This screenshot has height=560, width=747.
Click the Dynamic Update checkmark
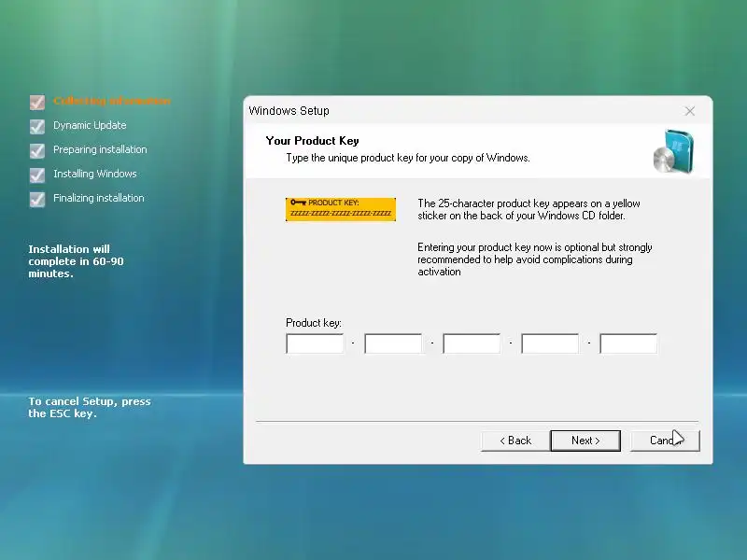click(x=37, y=126)
